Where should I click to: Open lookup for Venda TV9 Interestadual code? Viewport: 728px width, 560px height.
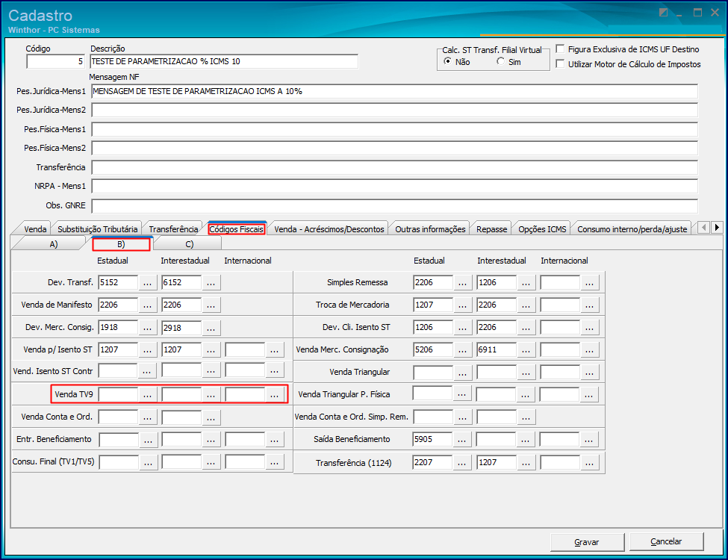coord(211,394)
